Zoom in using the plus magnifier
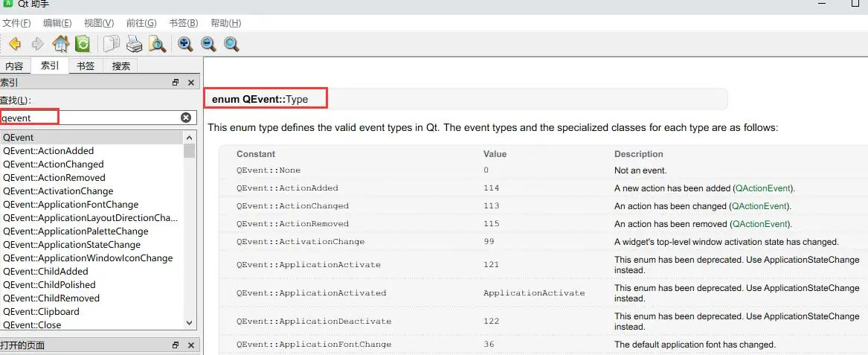868x355 pixels. click(185, 44)
